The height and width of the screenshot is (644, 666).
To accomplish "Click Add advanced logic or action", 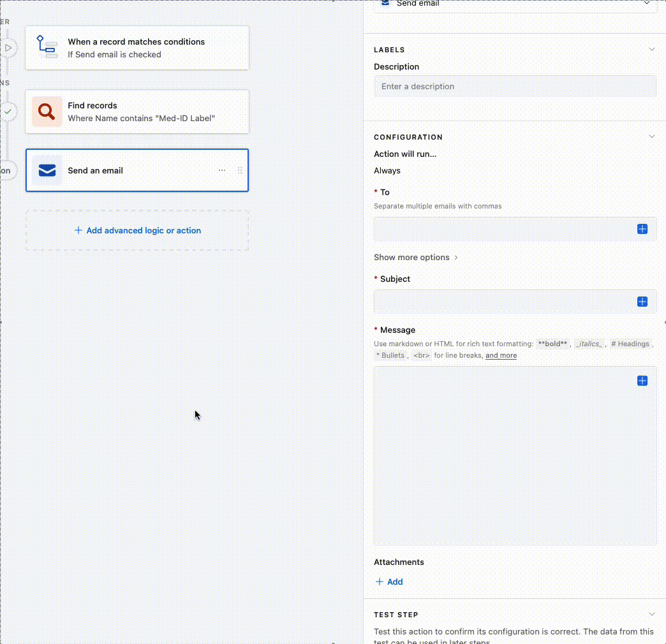I will (137, 231).
